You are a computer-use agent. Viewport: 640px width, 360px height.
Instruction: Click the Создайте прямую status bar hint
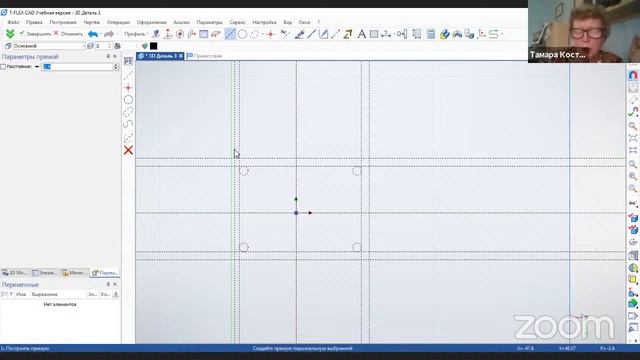(x=302, y=349)
